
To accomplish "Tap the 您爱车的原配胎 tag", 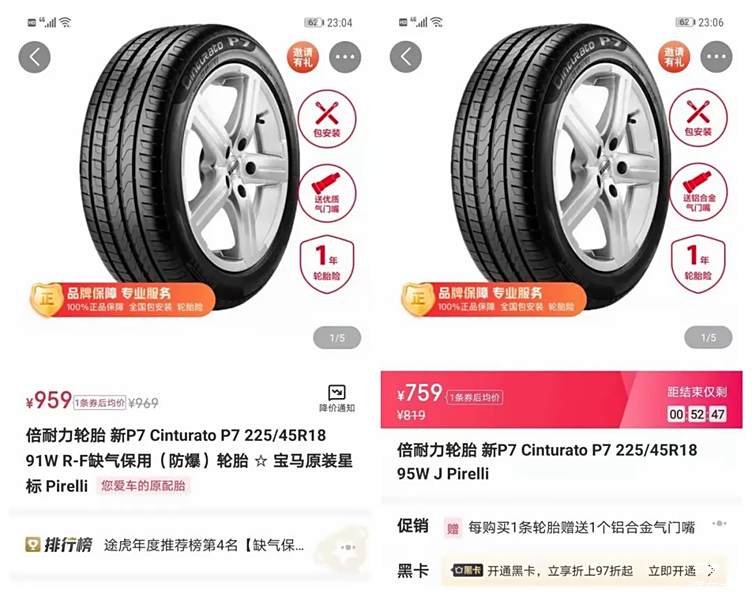I will point(143,485).
